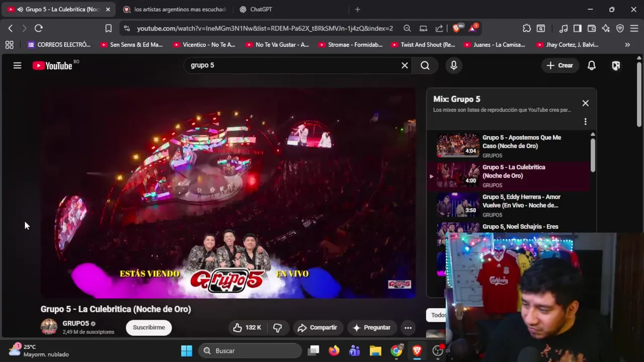
Task: Click the video player to pause
Action: [x=228, y=193]
